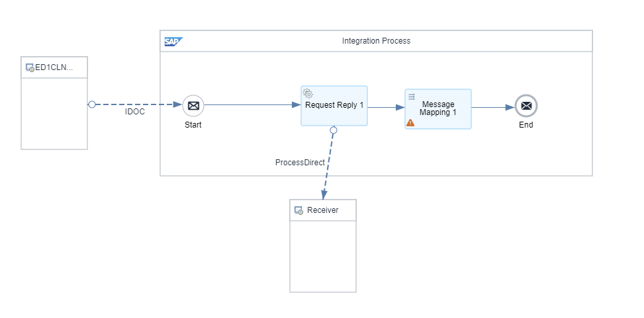644x318 pixels.
Task: Select the port circle beneath Request Reply 1
Action: click(x=334, y=130)
